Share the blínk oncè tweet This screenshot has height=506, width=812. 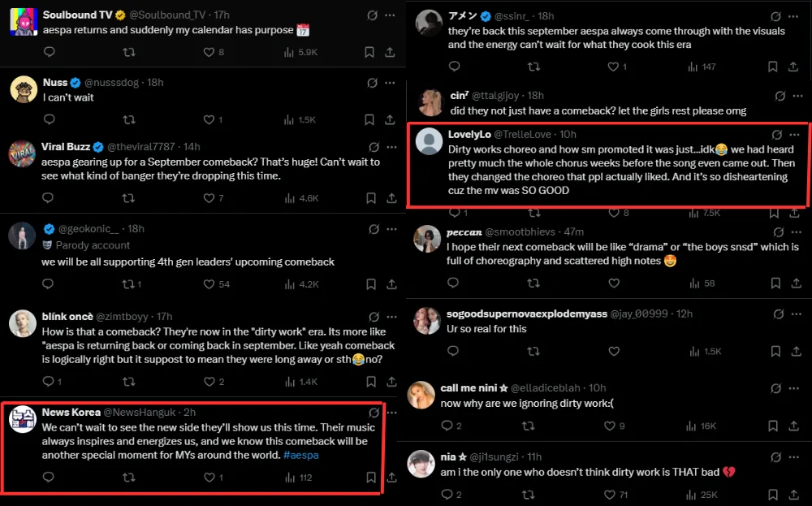tap(390, 381)
